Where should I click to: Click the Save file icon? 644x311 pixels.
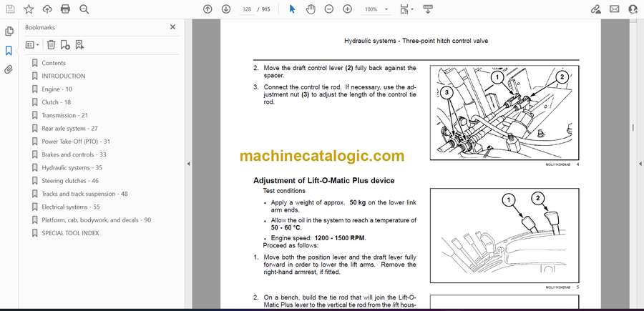9,9
